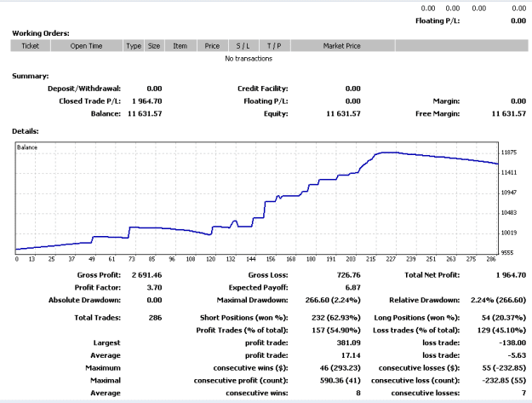532x403 pixels.
Task: Select Short Positions value 232 (62.93%)
Action: 336,318
